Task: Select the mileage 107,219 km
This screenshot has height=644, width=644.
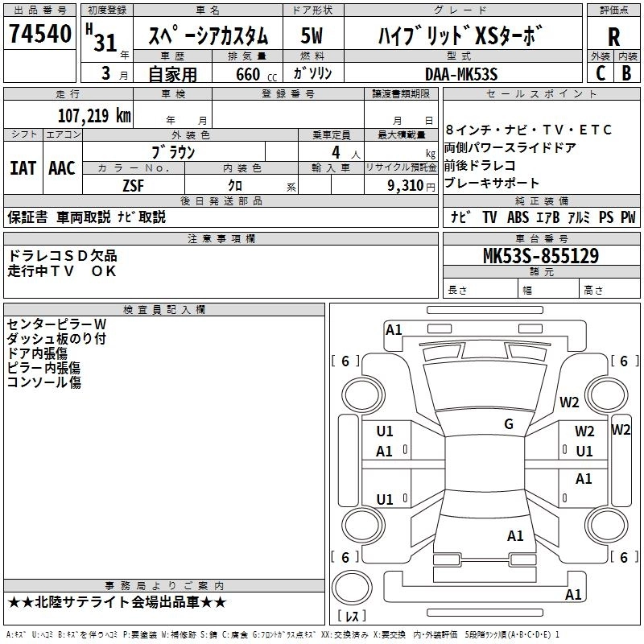Action: coord(94,116)
